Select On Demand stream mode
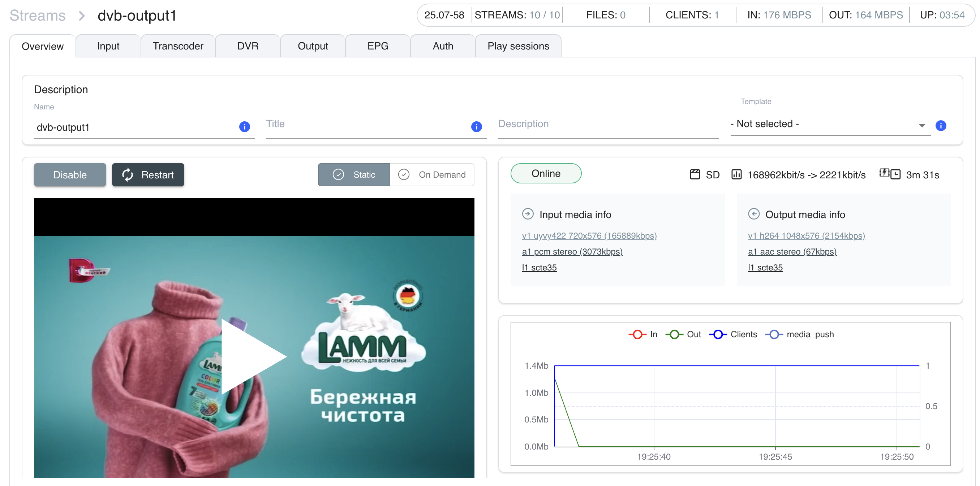The height and width of the screenshot is (486, 980). click(x=432, y=175)
